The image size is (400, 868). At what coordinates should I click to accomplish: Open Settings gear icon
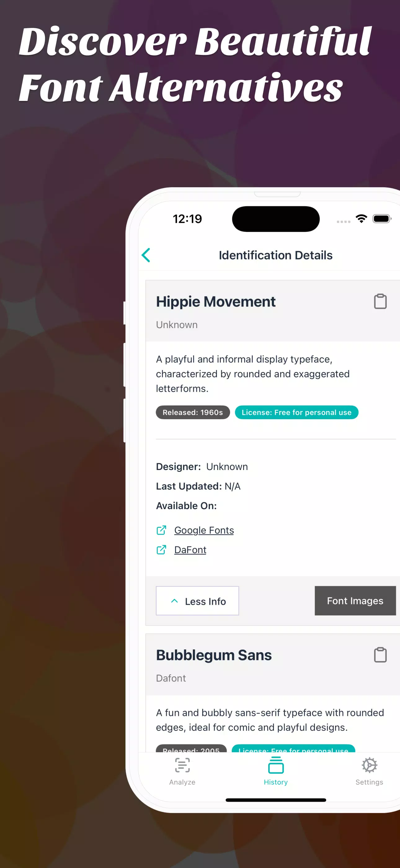(x=369, y=765)
